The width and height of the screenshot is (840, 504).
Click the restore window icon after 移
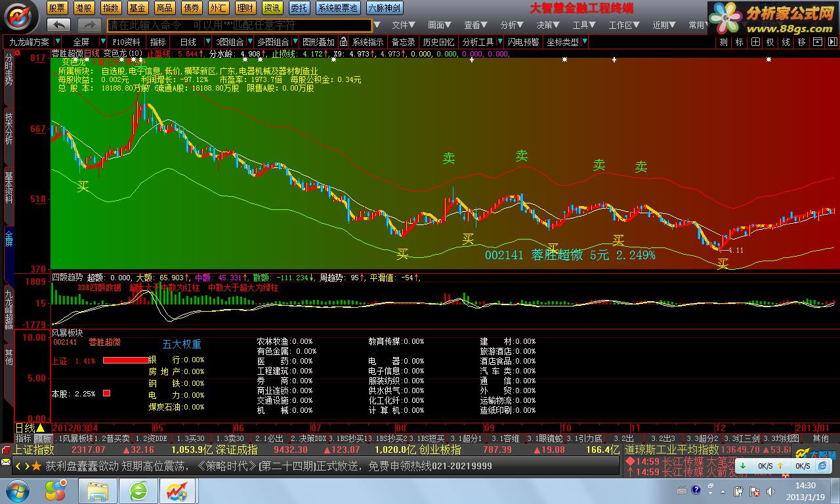(817, 42)
